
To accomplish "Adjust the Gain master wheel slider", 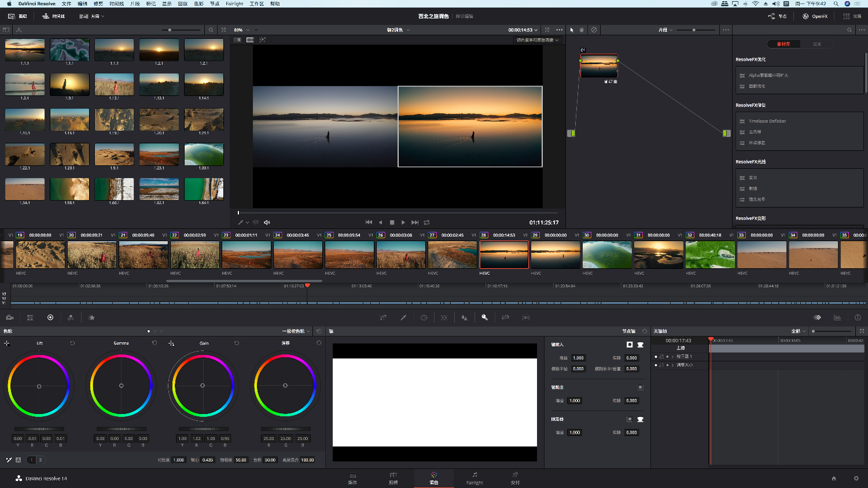I will 203,428.
